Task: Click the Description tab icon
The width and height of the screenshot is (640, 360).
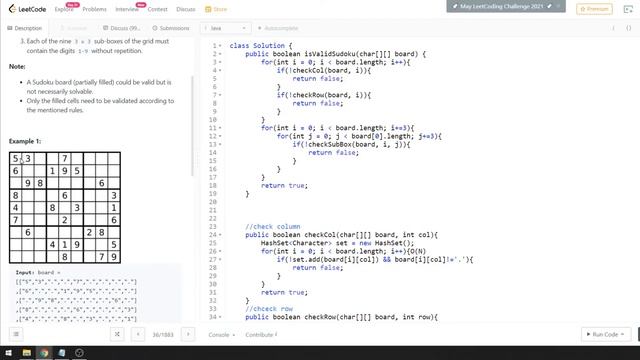Action: pos(9,28)
